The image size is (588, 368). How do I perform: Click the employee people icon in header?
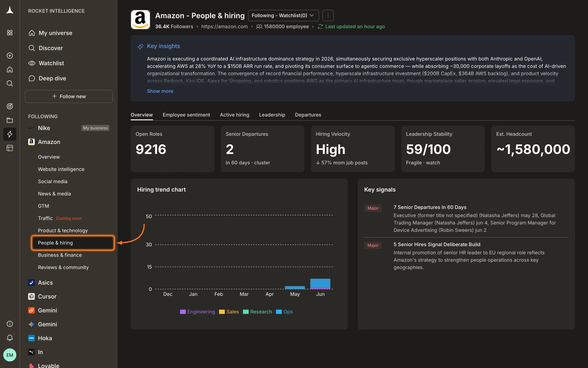(x=259, y=27)
